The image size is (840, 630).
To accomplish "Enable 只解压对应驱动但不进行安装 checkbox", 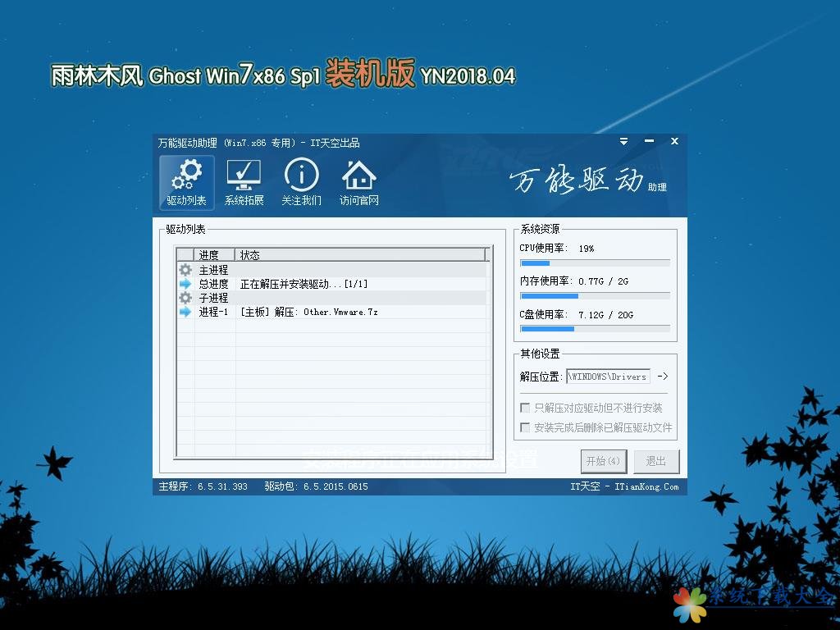I will point(525,408).
